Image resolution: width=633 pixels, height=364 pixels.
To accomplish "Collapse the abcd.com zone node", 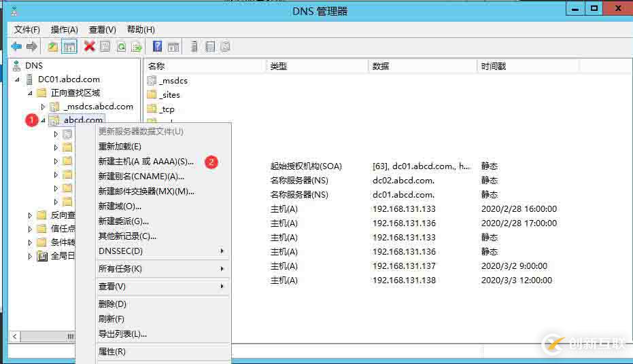I will point(44,120).
